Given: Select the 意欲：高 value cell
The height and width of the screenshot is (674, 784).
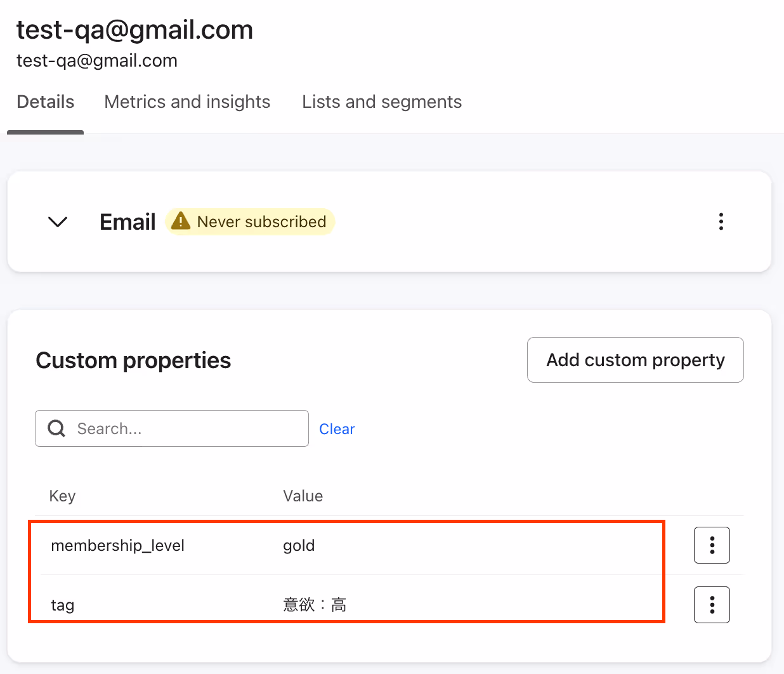Looking at the screenshot, I should click(x=315, y=605).
